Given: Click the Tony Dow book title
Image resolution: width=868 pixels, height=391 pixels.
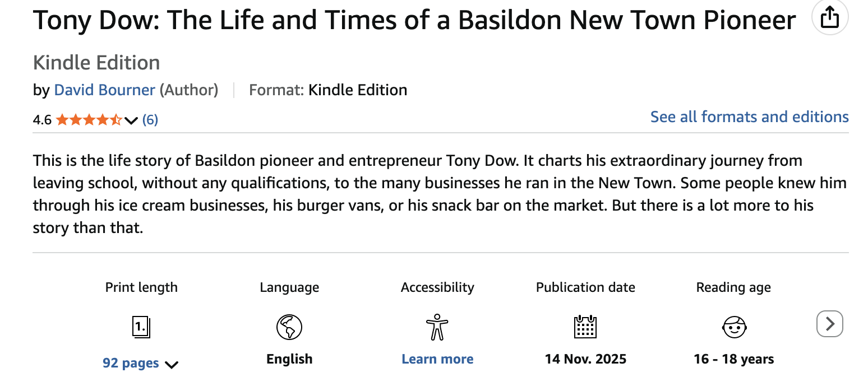Looking at the screenshot, I should pos(414,21).
